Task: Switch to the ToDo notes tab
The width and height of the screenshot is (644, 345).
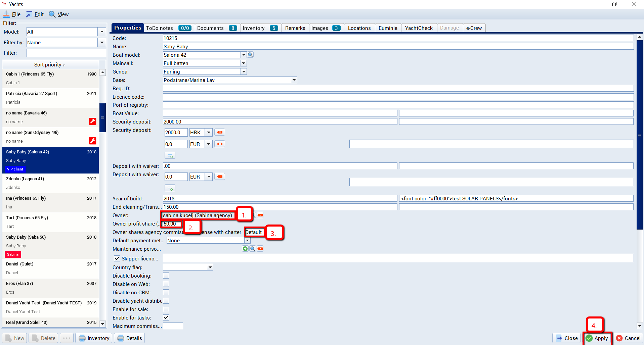Action: [169, 28]
